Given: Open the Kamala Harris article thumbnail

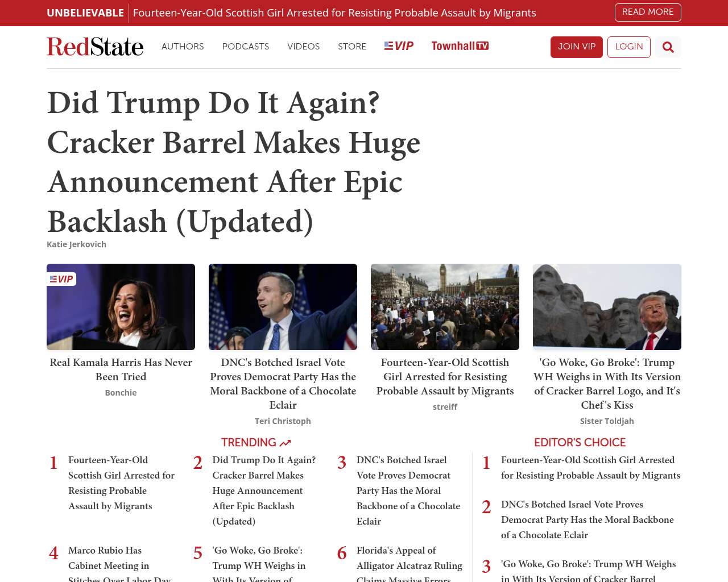Looking at the screenshot, I should pyautogui.click(x=121, y=307).
